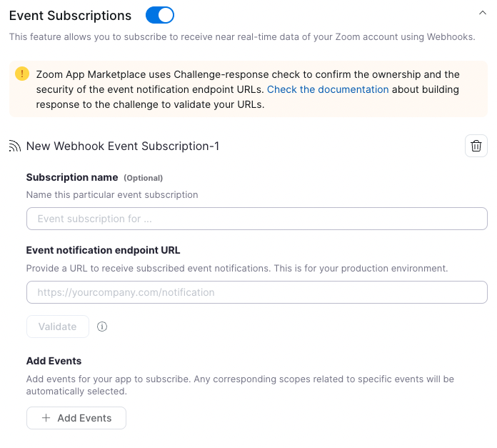
Task: Click the Subscription name label
Action: pos(72,177)
